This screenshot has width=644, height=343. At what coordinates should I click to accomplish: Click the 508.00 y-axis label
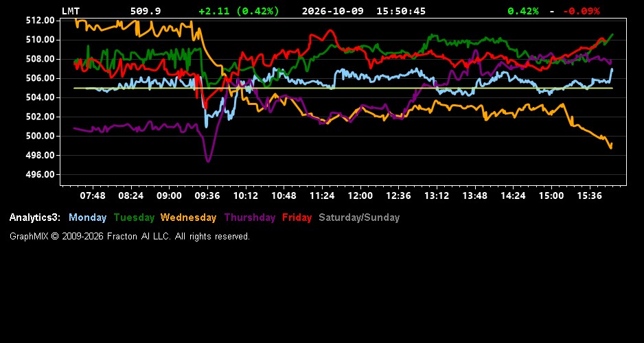coord(41,59)
